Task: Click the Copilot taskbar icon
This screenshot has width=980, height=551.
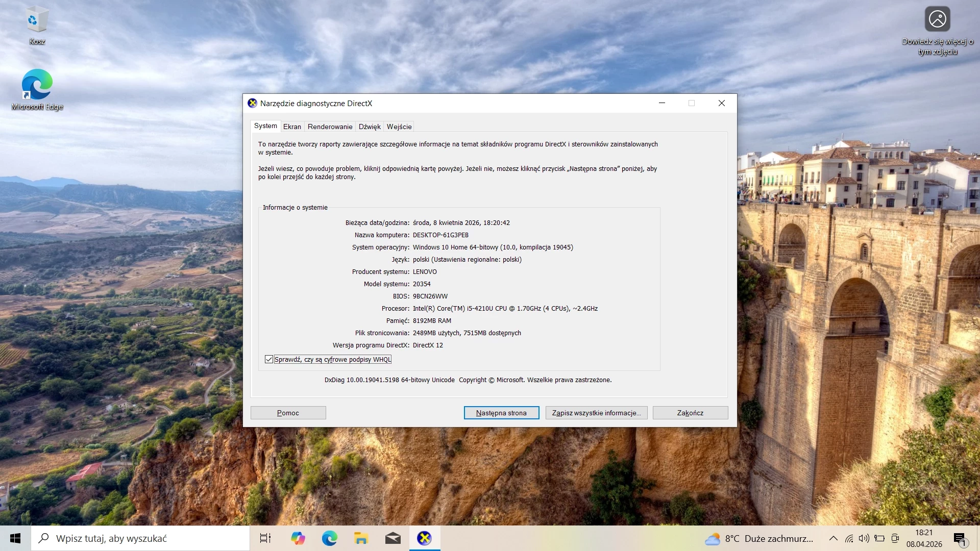Action: [298, 538]
